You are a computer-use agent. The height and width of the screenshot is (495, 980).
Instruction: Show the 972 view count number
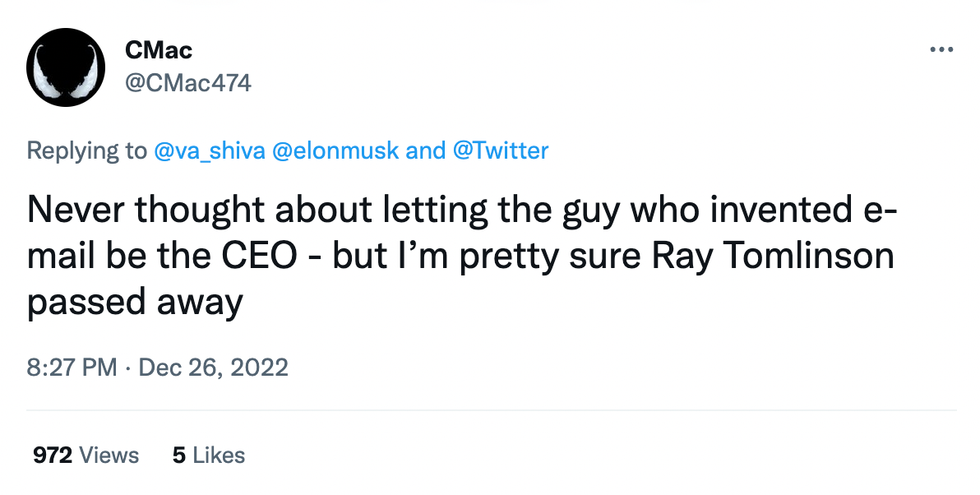tap(52, 455)
